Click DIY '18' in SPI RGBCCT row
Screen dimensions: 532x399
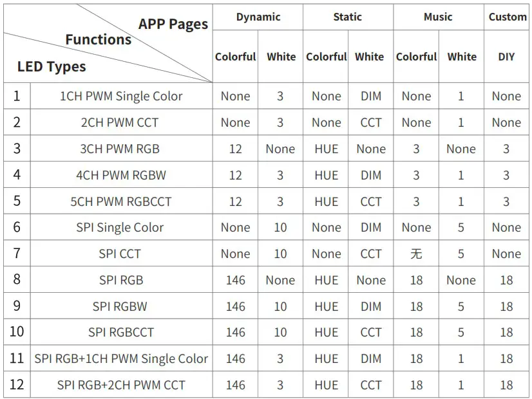(506, 332)
